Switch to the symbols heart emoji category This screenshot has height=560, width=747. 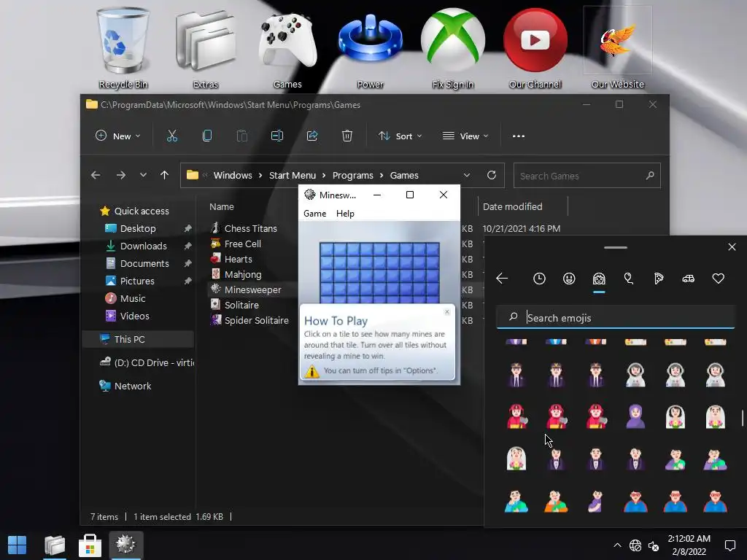coord(719,279)
